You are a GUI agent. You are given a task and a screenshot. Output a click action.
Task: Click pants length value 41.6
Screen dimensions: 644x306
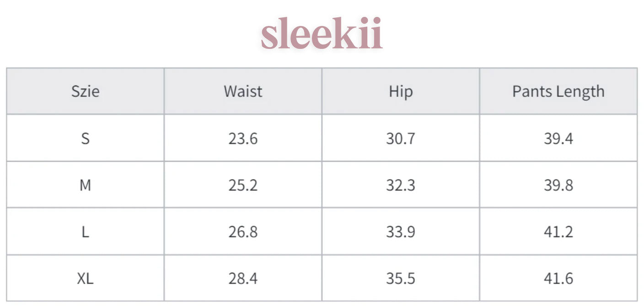click(x=558, y=278)
